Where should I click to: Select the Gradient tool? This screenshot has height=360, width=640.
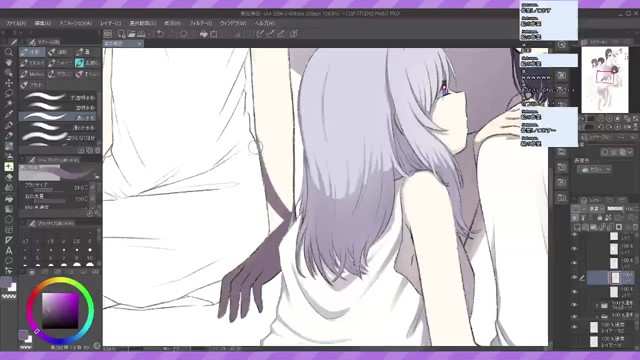tap(9, 209)
